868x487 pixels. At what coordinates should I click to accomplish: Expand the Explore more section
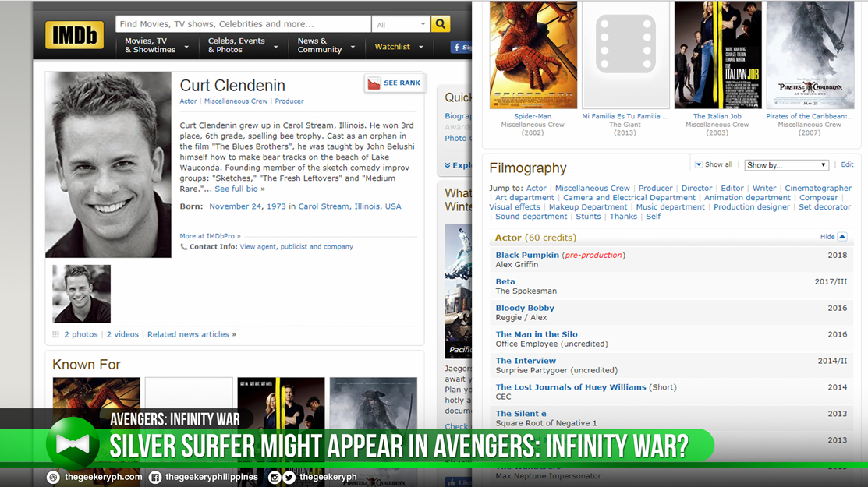(458, 165)
